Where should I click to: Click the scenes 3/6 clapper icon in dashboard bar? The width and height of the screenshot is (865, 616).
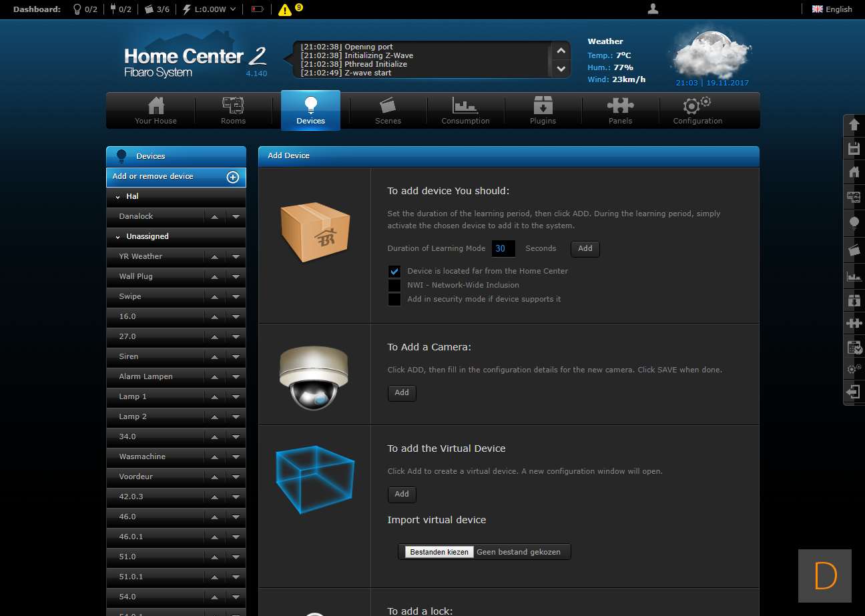click(x=149, y=9)
